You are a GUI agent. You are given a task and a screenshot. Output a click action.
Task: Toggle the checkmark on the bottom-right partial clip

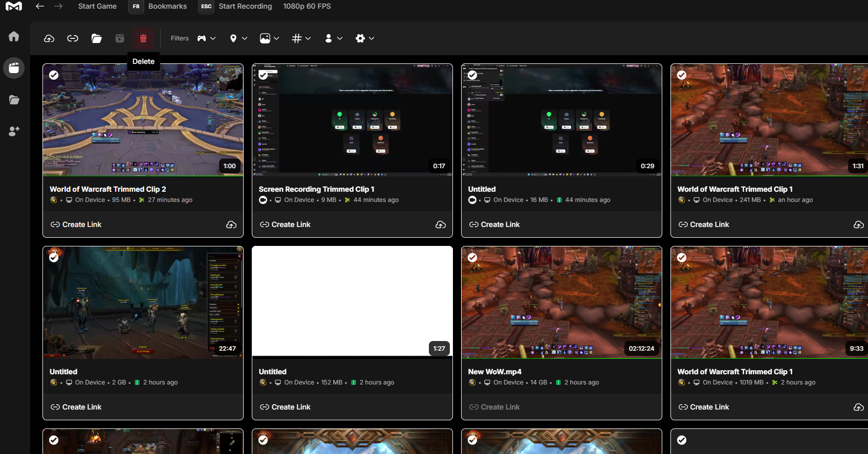tap(682, 440)
